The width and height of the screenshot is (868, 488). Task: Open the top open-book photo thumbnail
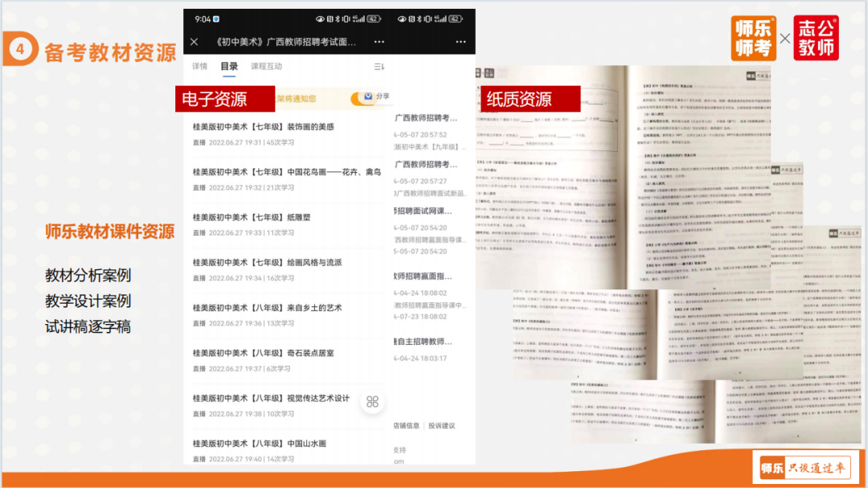pyautogui.click(x=624, y=177)
